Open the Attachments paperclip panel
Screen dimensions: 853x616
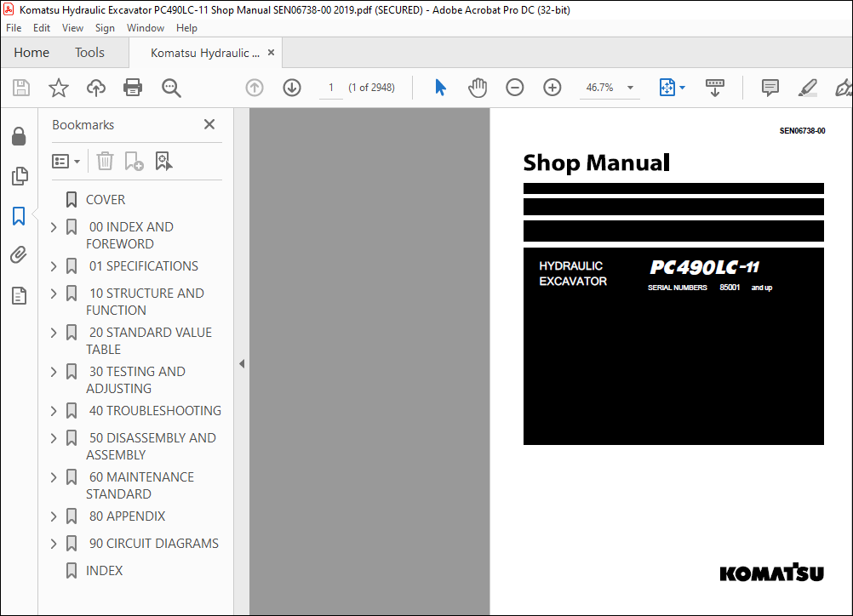(x=19, y=255)
